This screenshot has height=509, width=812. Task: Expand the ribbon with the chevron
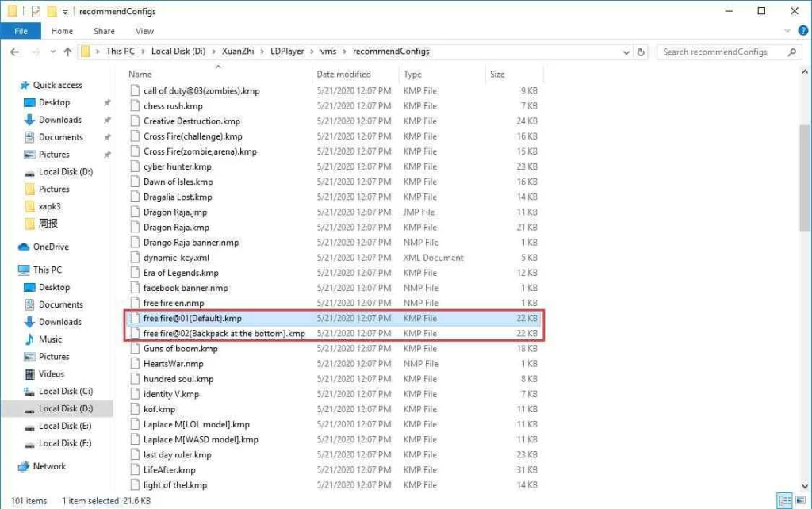pos(787,31)
